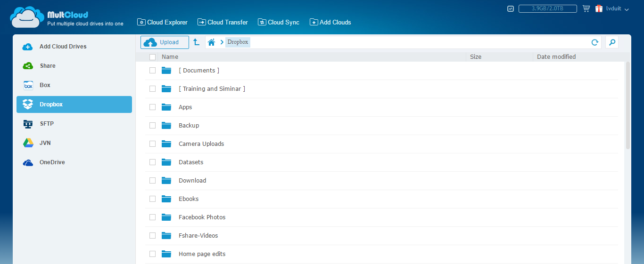The width and height of the screenshot is (644, 264).
Task: Open the Backup folder name
Action: pos(189,125)
